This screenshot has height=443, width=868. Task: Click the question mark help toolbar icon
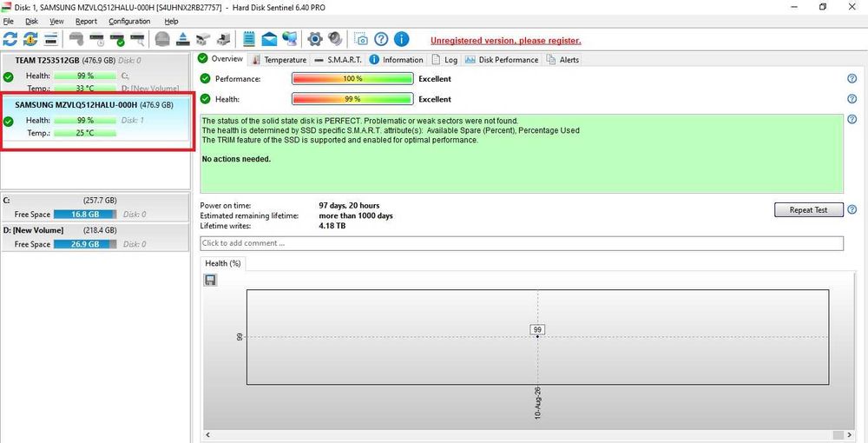[381, 39]
